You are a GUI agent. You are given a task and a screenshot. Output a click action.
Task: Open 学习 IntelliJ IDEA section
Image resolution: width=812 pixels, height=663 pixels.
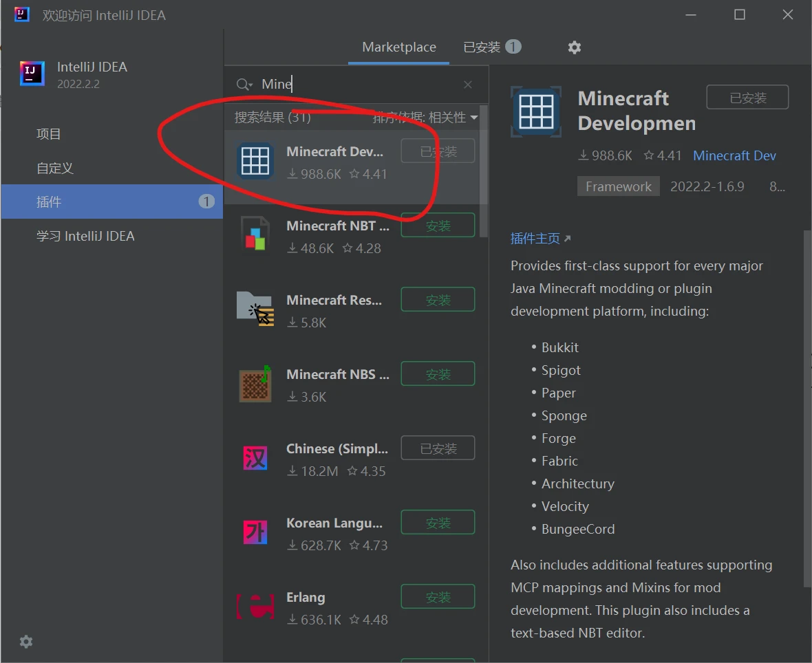click(x=111, y=236)
